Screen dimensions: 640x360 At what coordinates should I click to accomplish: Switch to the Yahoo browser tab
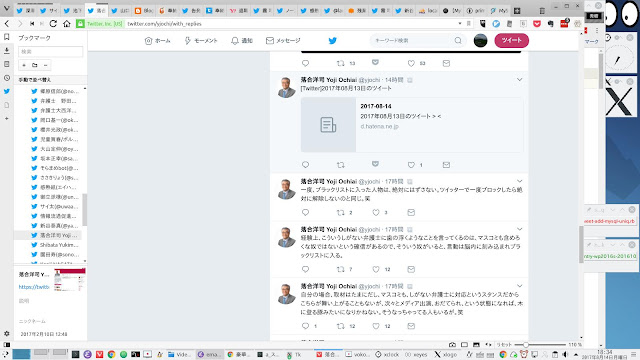(x=239, y=11)
